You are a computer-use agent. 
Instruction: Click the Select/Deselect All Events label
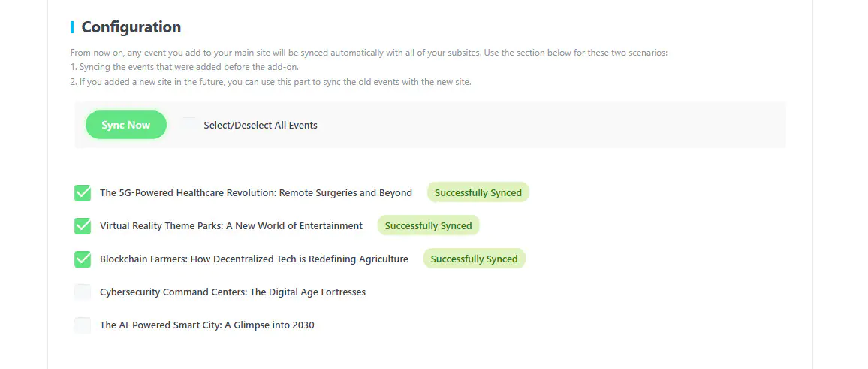pyautogui.click(x=260, y=126)
